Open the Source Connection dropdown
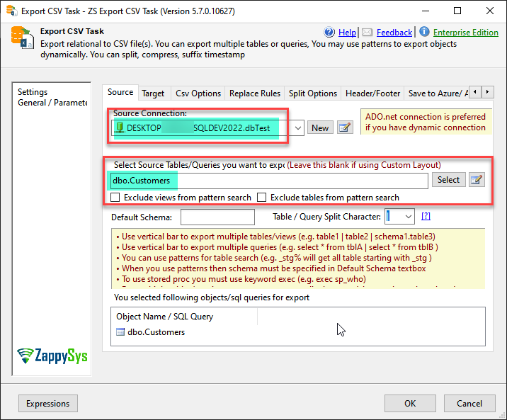 pos(298,128)
